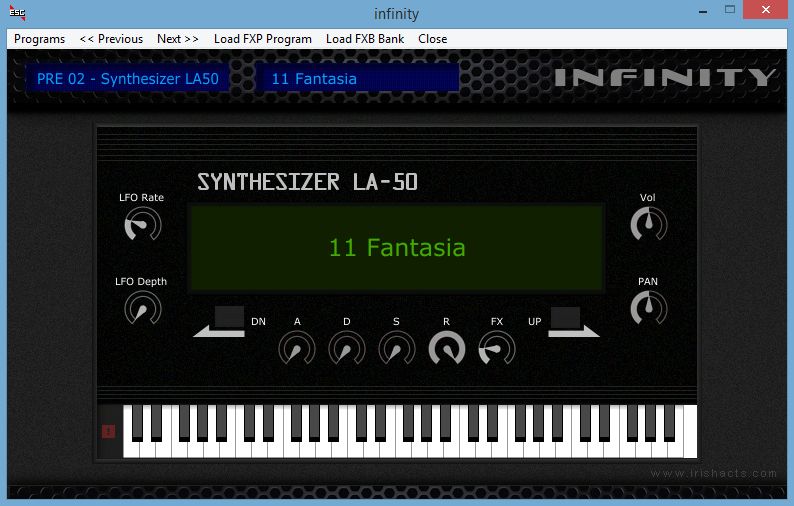794x506 pixels.
Task: Click the Sustain (S) knob
Action: (x=397, y=348)
